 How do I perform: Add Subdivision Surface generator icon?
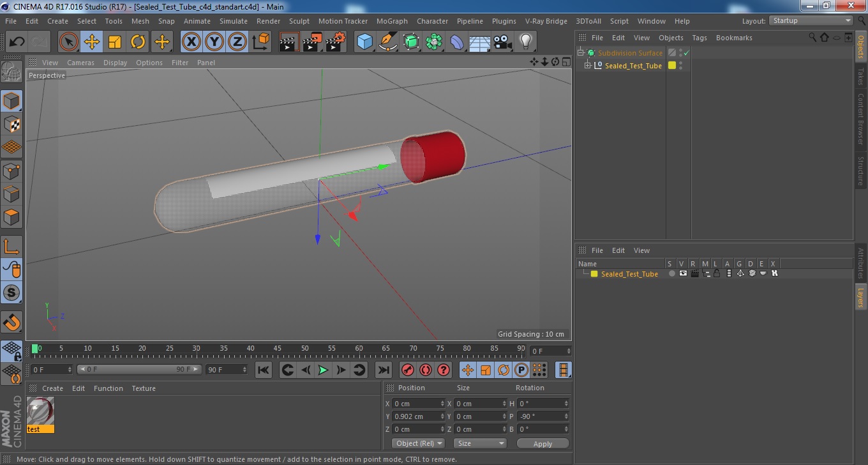[410, 42]
